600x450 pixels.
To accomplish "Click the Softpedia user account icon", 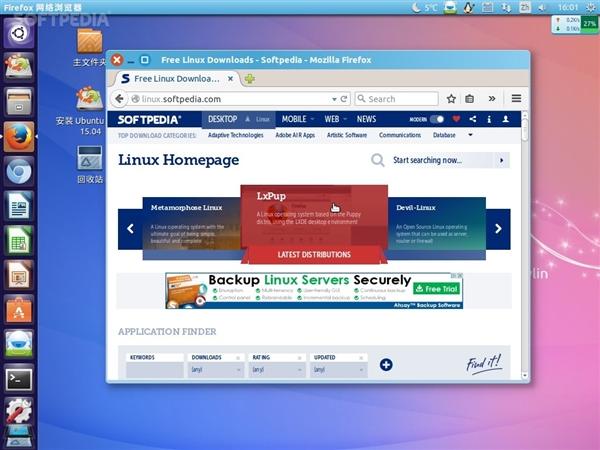I will pos(505,119).
